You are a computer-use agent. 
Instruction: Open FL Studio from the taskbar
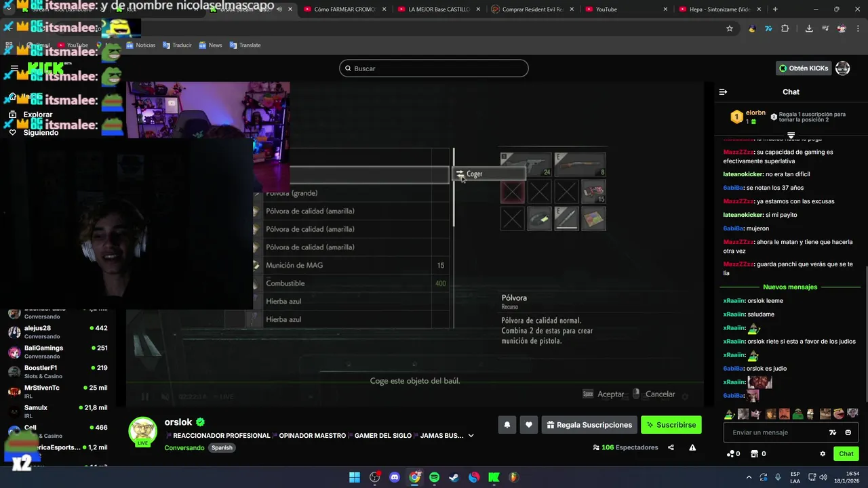[514, 477]
